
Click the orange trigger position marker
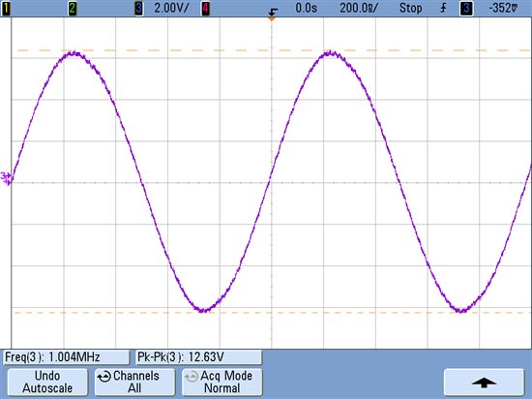pos(272,18)
